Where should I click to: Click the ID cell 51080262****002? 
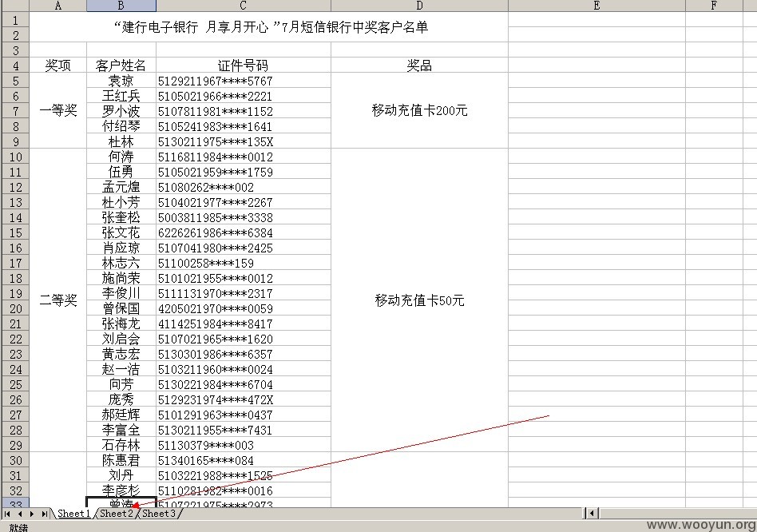[x=244, y=187]
